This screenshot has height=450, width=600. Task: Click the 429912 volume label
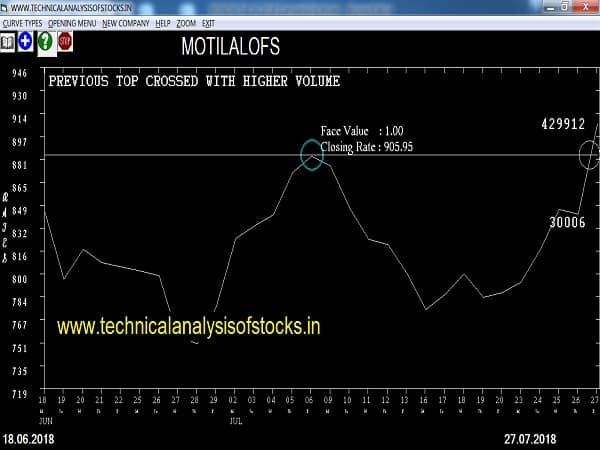tap(563, 124)
